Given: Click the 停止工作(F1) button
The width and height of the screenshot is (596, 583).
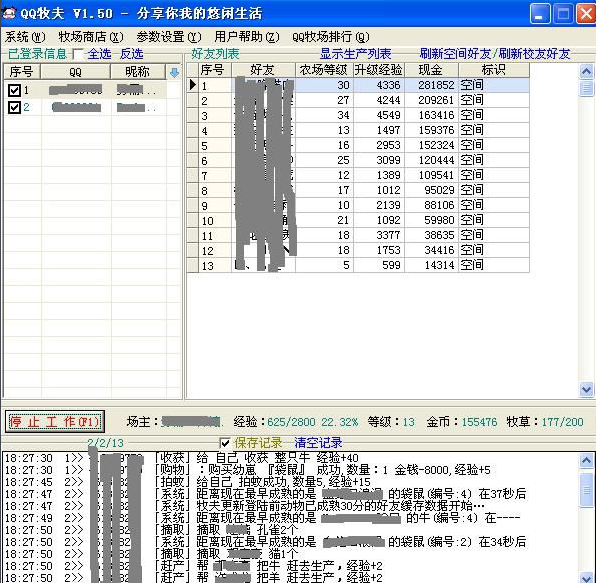Looking at the screenshot, I should (x=55, y=421).
